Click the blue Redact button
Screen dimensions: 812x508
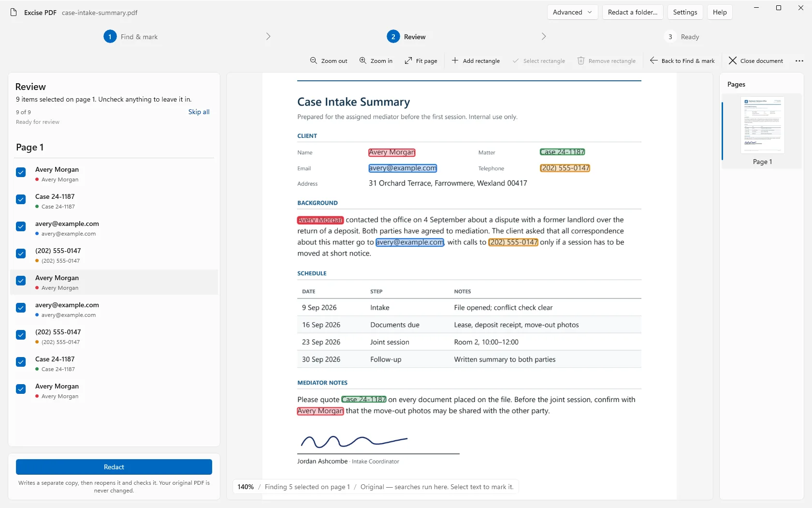114,467
